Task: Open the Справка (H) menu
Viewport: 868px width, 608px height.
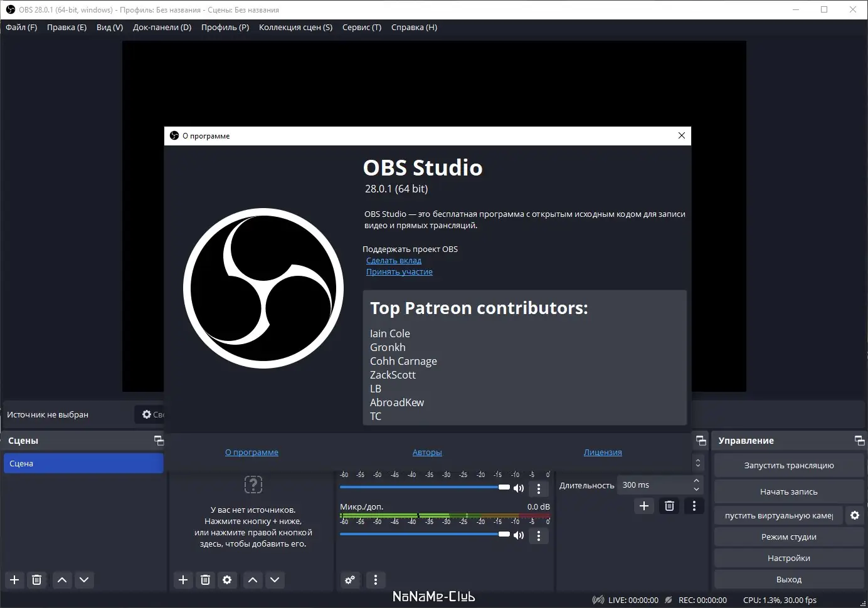Action: click(x=415, y=28)
